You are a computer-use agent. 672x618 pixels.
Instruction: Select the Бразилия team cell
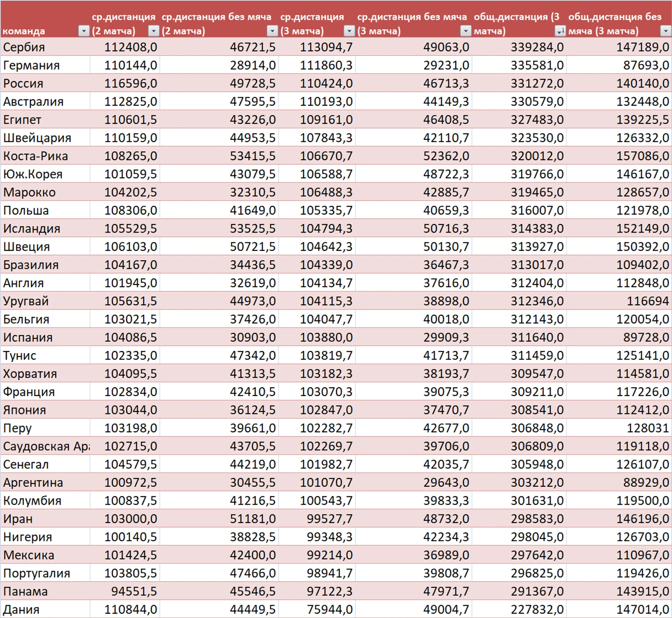45,265
